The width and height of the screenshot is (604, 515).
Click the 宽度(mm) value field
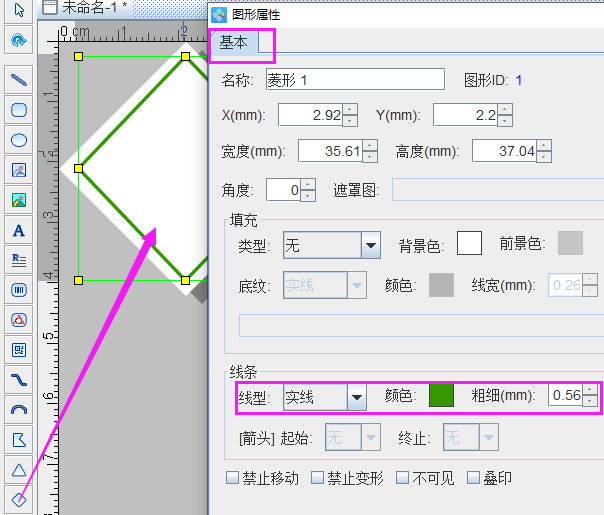[x=331, y=151]
